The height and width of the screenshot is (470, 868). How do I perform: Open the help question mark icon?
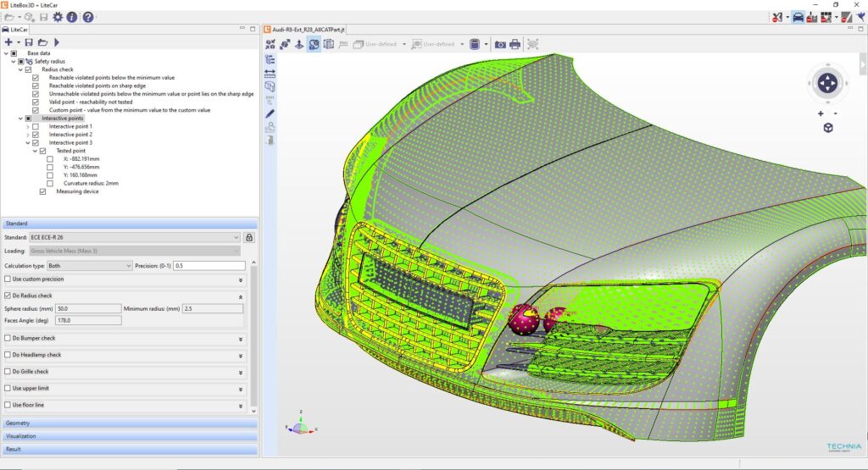88,17
